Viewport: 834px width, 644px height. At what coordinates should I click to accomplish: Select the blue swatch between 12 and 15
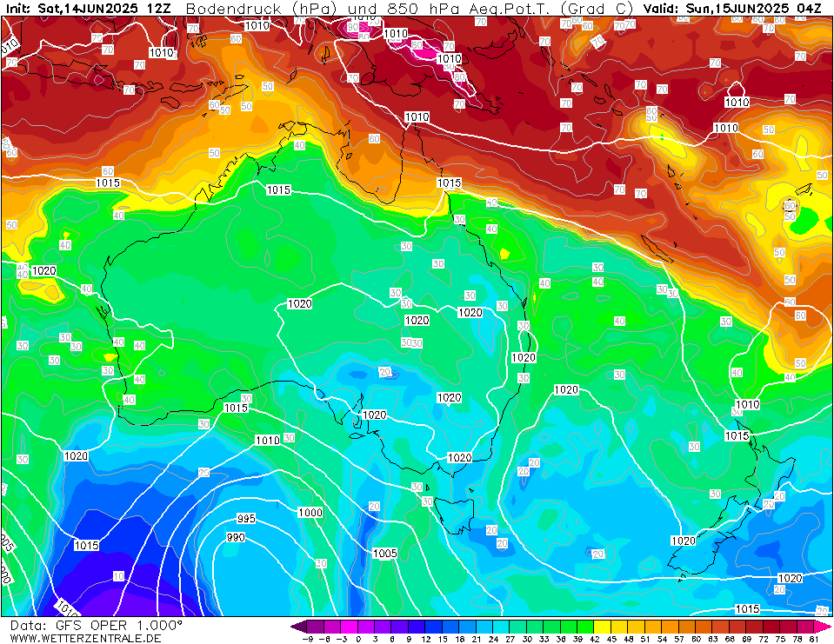click(x=434, y=627)
